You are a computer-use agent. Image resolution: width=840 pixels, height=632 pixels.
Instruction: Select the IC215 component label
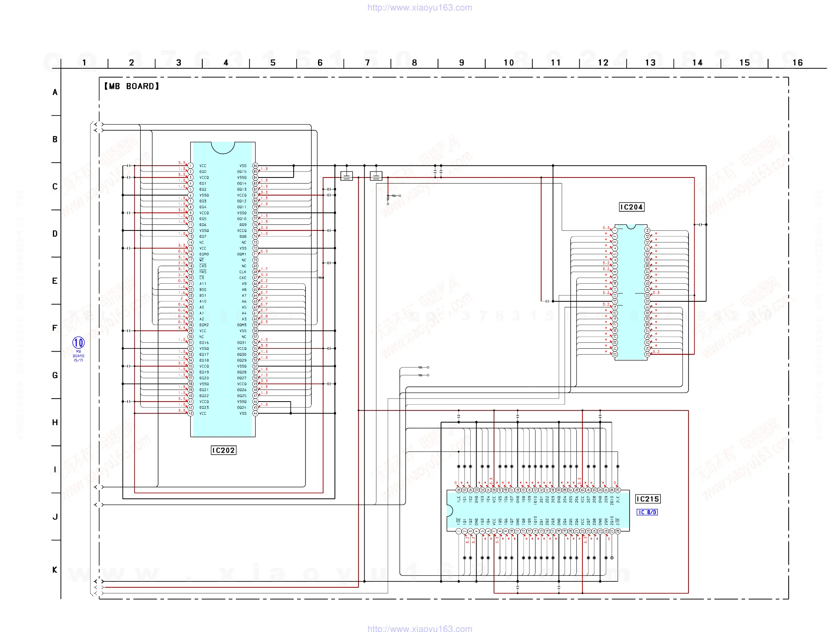[648, 499]
